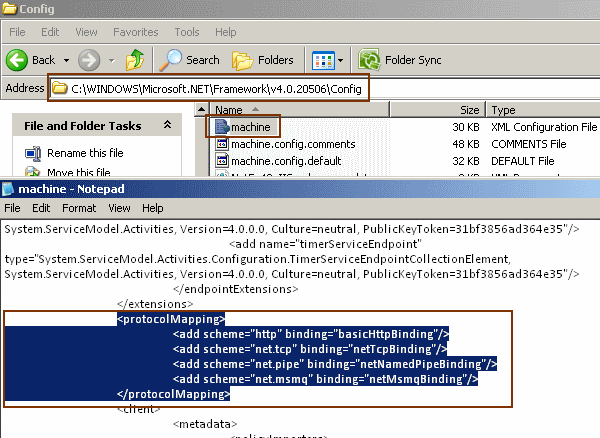This screenshot has width=600, height=438.
Task: Launch Folder Sync from toolbar
Action: pos(400,60)
